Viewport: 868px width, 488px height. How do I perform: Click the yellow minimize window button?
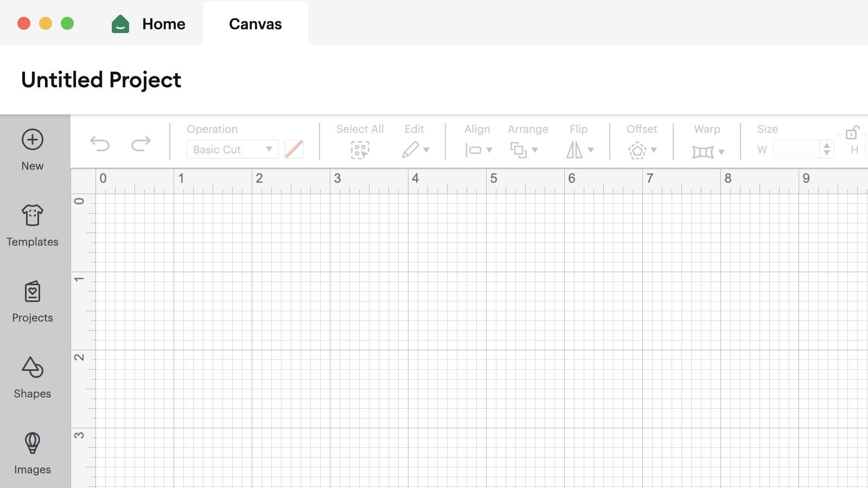[46, 23]
